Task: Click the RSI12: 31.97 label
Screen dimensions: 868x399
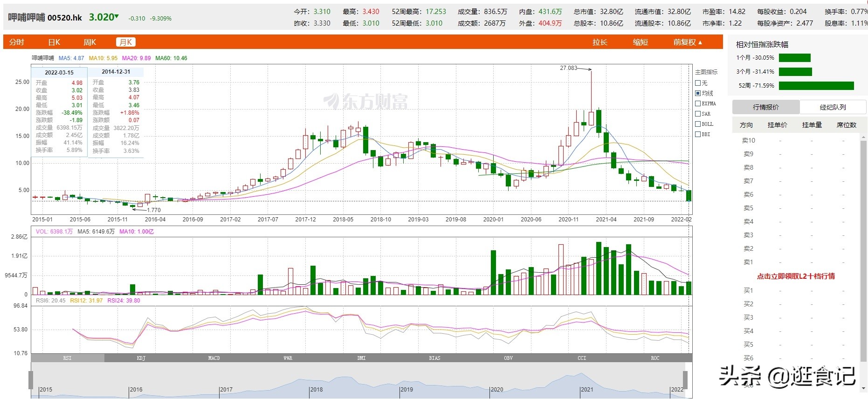Action: (x=86, y=301)
